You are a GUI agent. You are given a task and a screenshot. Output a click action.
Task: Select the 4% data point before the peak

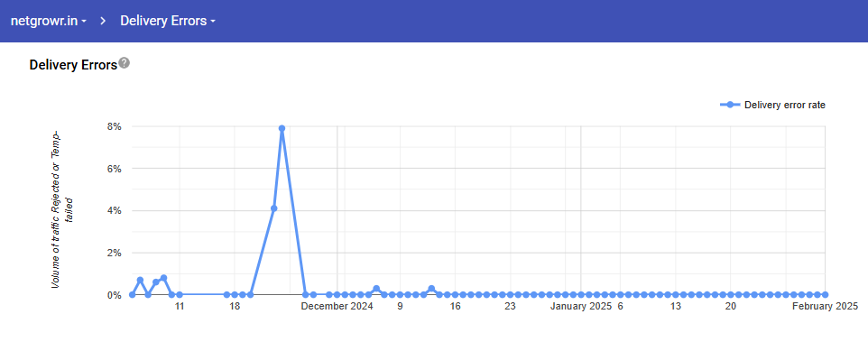[x=274, y=208]
